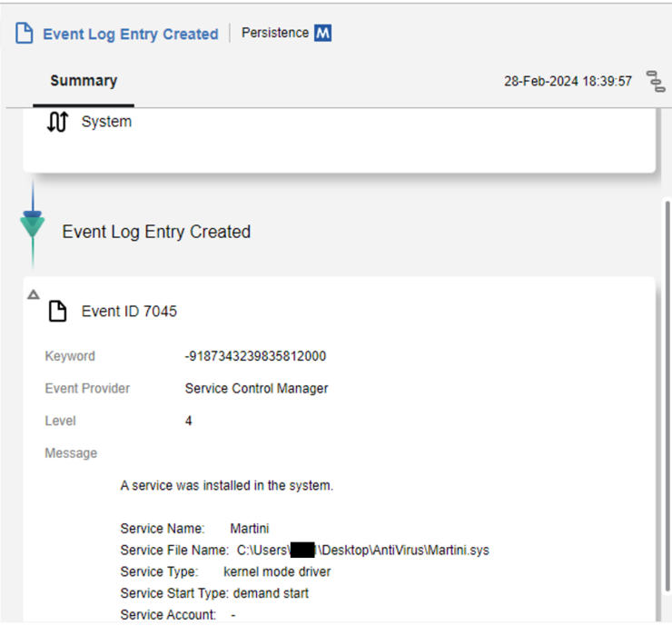This screenshot has height=626, width=672.
Task: Click the Service Control Manager provider value
Action: pos(256,389)
